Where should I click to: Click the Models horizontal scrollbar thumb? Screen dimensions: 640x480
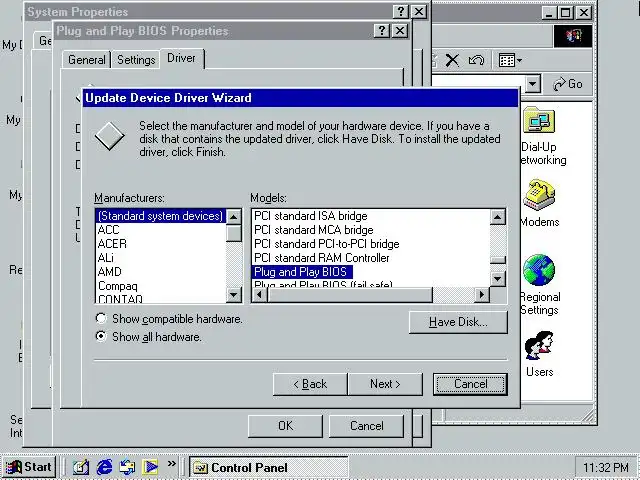point(350,294)
